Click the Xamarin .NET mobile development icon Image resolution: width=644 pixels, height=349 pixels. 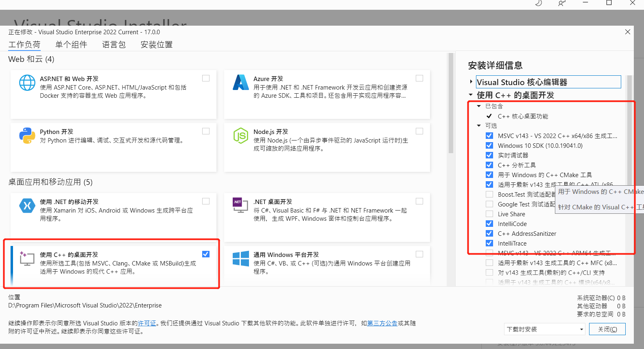[27, 206]
